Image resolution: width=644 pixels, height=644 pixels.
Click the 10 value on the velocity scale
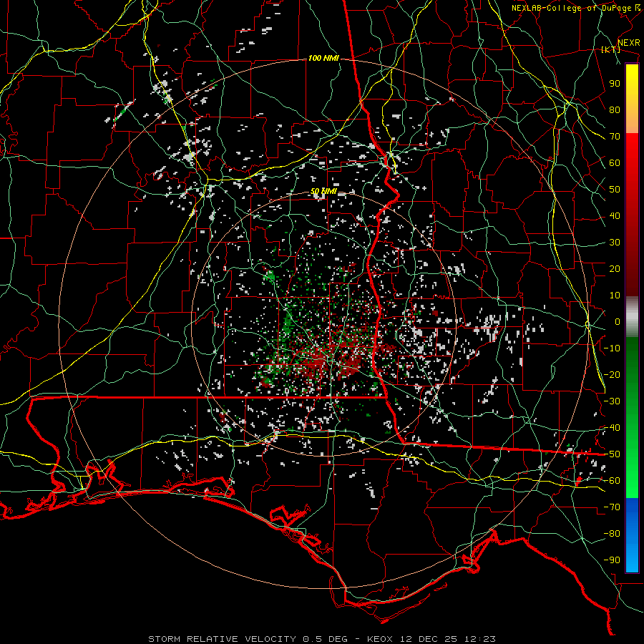coord(615,296)
